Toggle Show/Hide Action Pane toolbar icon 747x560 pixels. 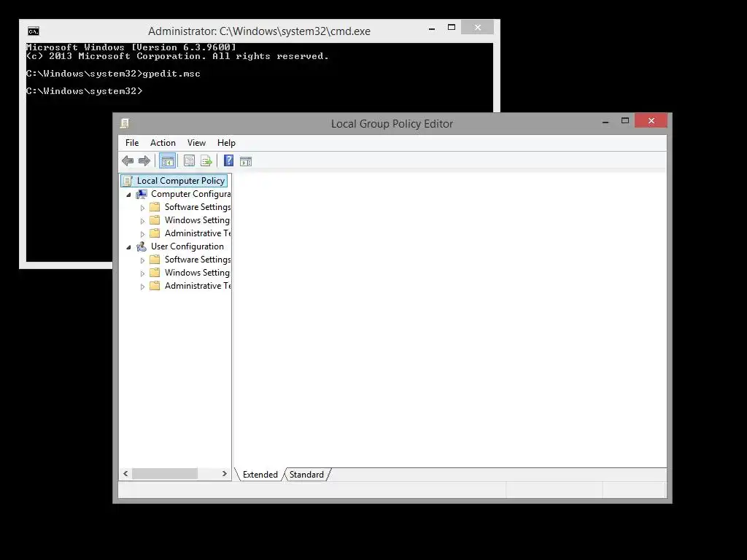coord(246,161)
